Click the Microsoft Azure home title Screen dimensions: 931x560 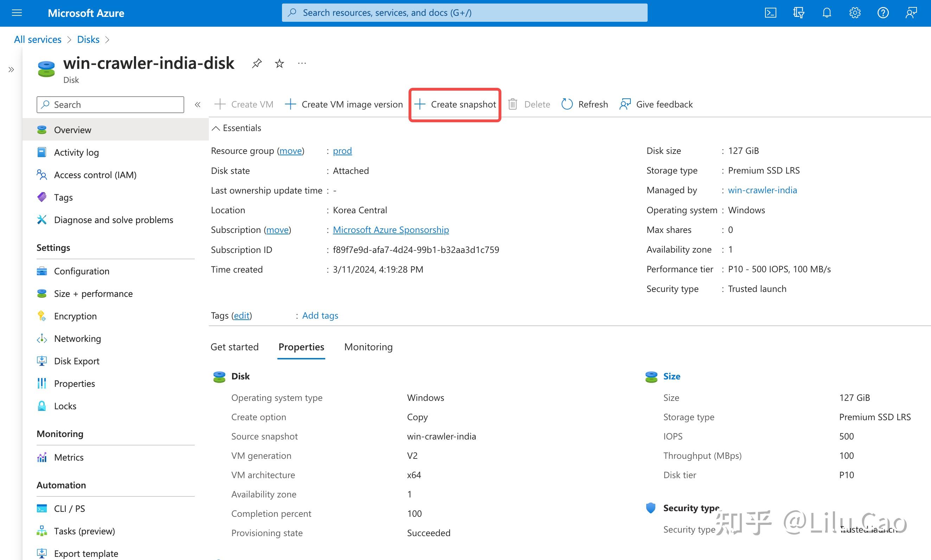pyautogui.click(x=86, y=13)
